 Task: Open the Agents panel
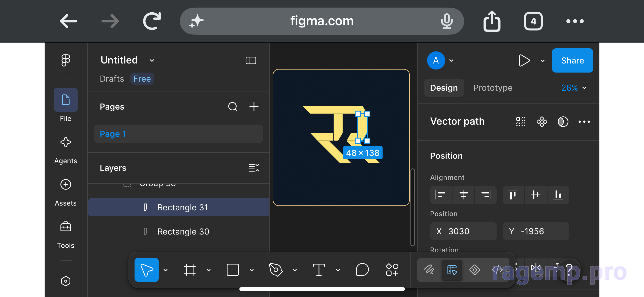click(x=66, y=150)
